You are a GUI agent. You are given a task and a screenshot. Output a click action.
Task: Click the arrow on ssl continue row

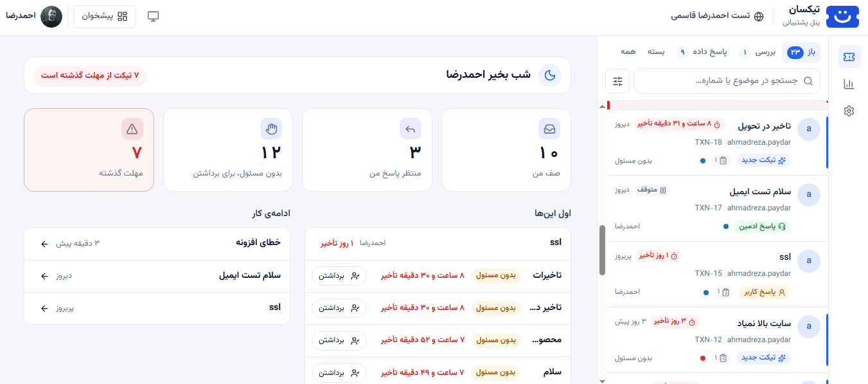coord(44,308)
